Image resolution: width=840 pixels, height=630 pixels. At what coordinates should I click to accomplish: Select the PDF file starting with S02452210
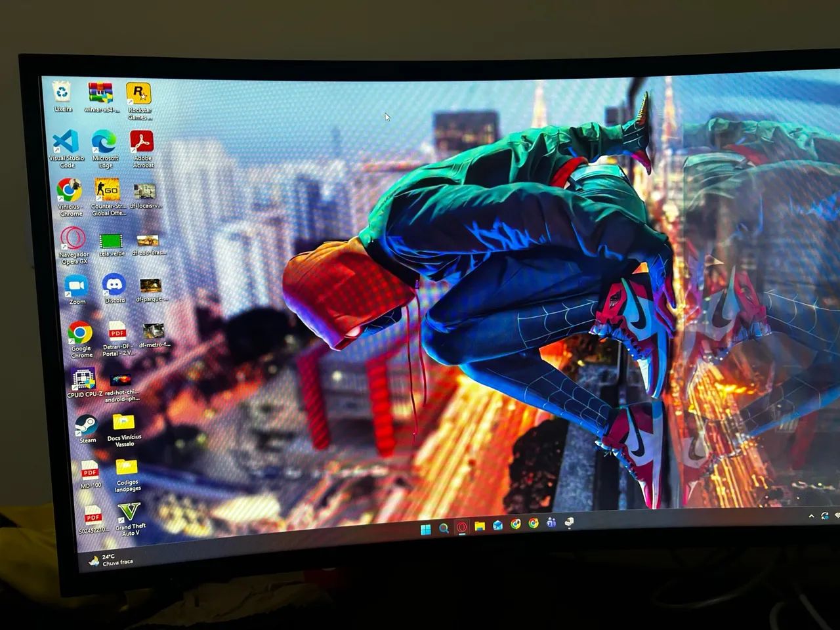[x=93, y=520]
